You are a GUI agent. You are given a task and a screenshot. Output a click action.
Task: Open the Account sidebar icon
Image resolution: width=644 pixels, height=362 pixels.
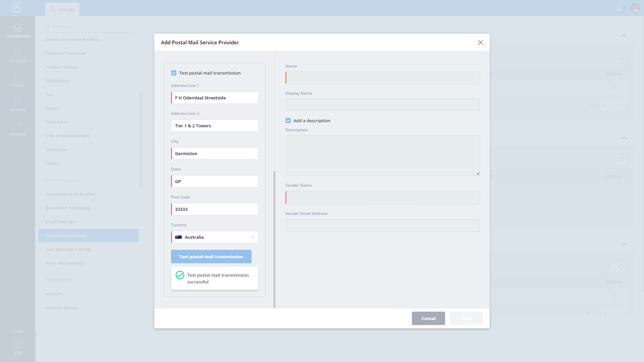pyautogui.click(x=18, y=52)
